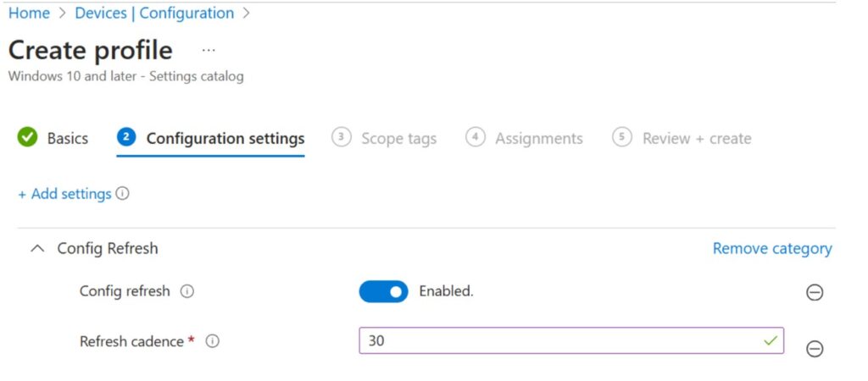
Task: Click the ellipsis next to Create profile
Action: 209,51
